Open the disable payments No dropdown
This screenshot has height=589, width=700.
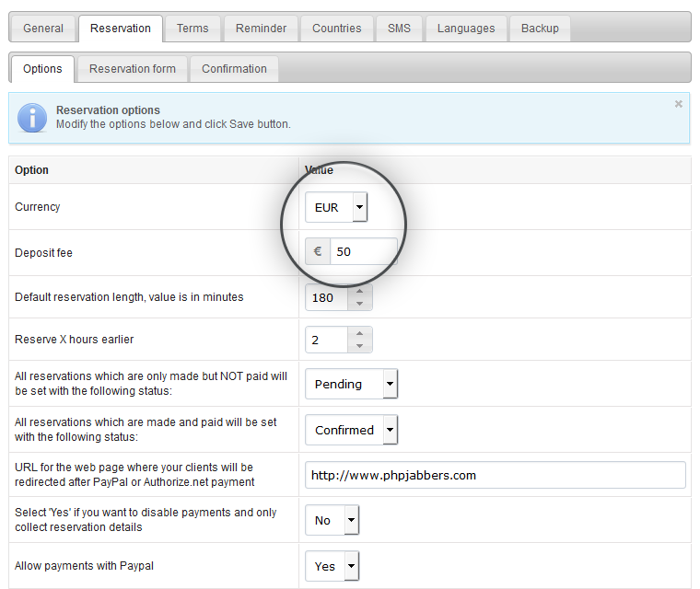(x=332, y=520)
